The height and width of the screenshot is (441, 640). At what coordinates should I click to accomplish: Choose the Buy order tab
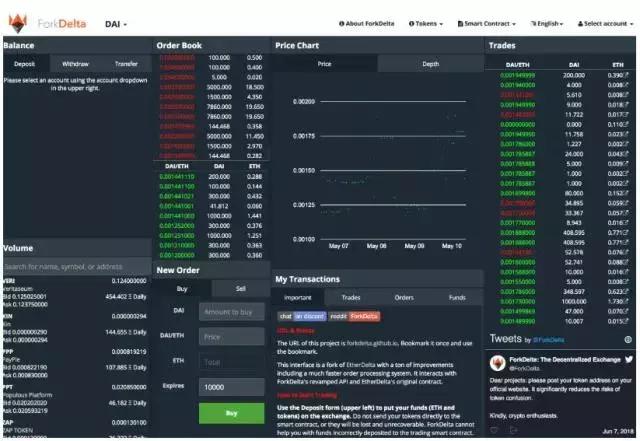(x=182, y=289)
